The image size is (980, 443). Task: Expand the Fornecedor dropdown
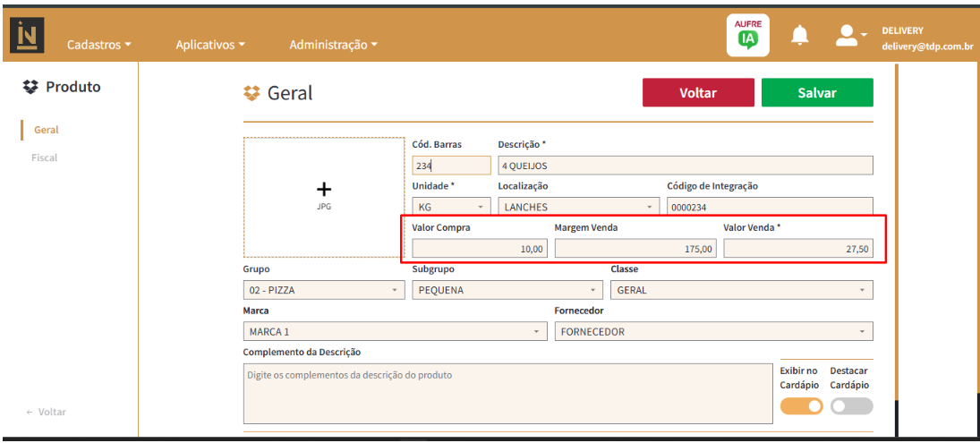pos(713,332)
